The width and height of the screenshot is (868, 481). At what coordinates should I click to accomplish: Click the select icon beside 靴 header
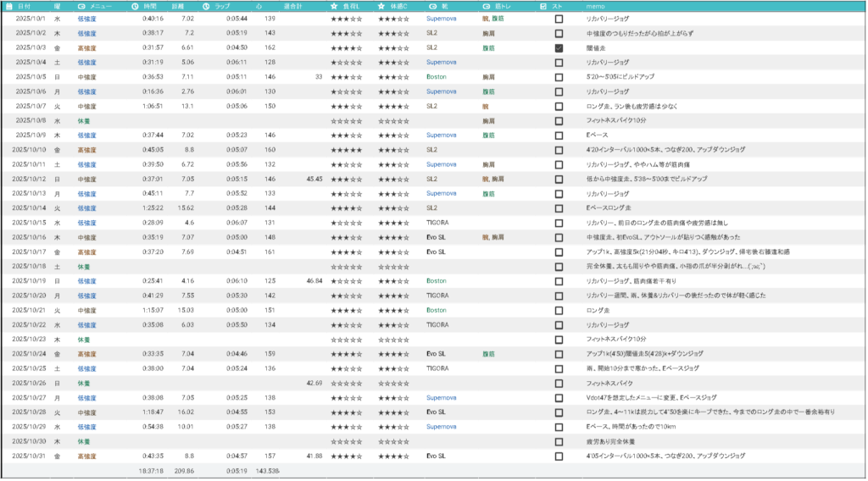tap(431, 6)
